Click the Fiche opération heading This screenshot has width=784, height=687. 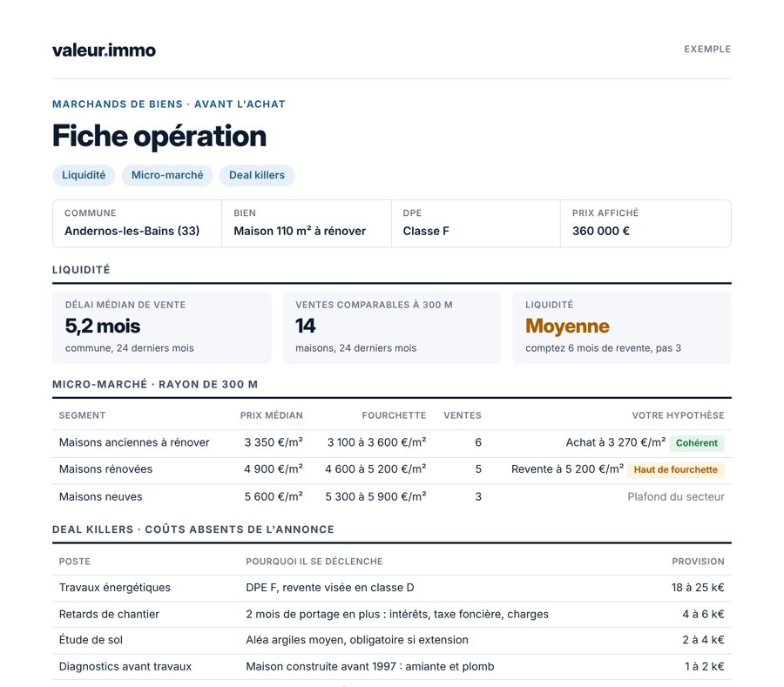click(x=159, y=136)
